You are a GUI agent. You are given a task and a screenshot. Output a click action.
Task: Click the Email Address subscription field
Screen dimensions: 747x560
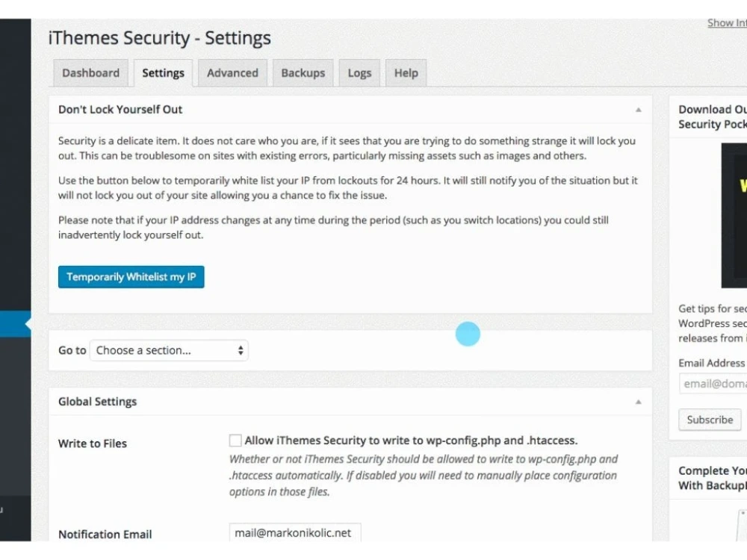[x=713, y=384]
